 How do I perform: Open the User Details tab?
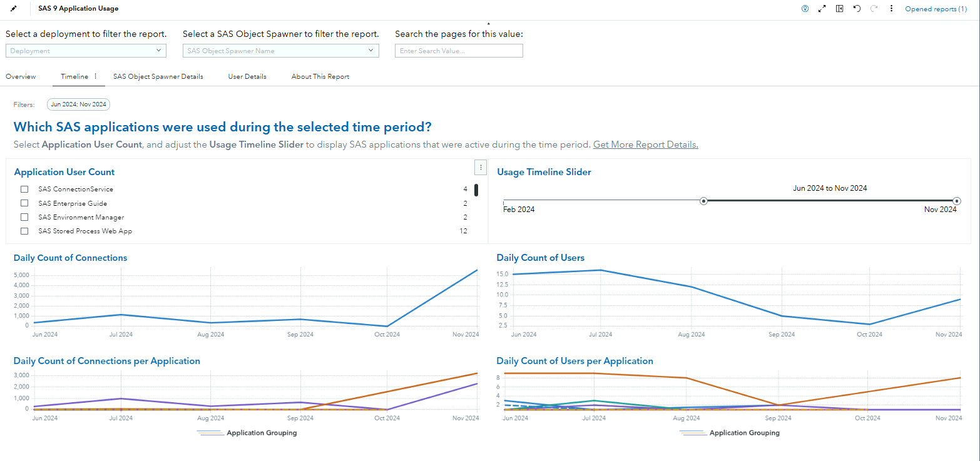point(247,76)
